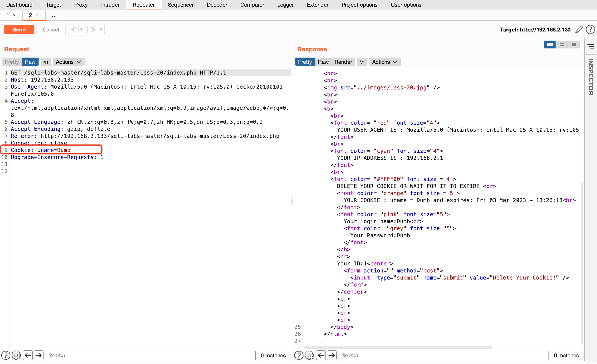
Task: Switch request view to Raw
Action: [30, 62]
